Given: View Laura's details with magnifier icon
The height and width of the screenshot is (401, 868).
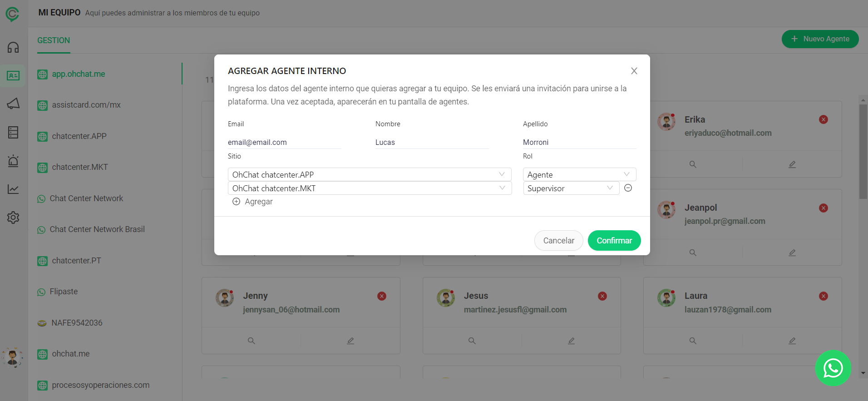Looking at the screenshot, I should pos(693,341).
